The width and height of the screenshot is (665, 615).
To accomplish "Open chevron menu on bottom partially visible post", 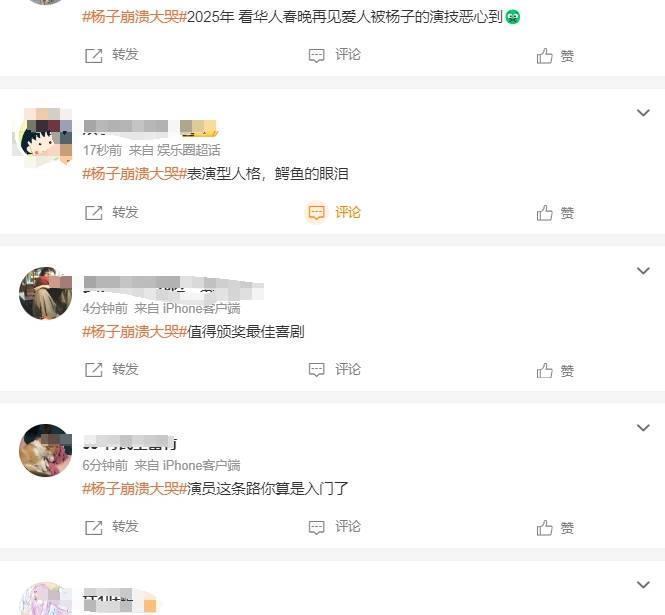I will 643,585.
